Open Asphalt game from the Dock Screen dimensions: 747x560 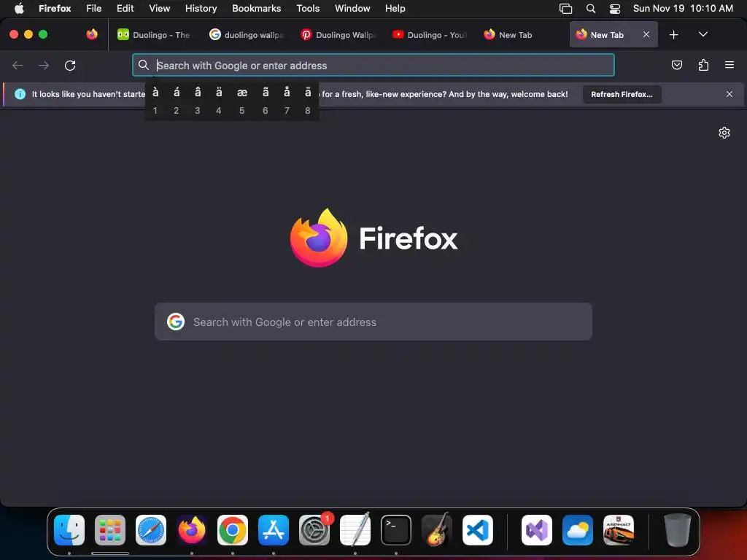[619, 530]
